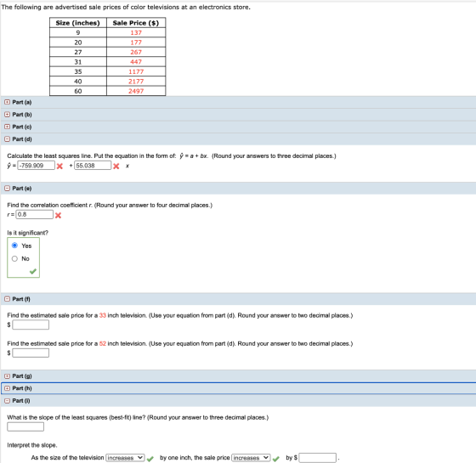
Task: Click the 52 inch price input
Action: pos(31,353)
